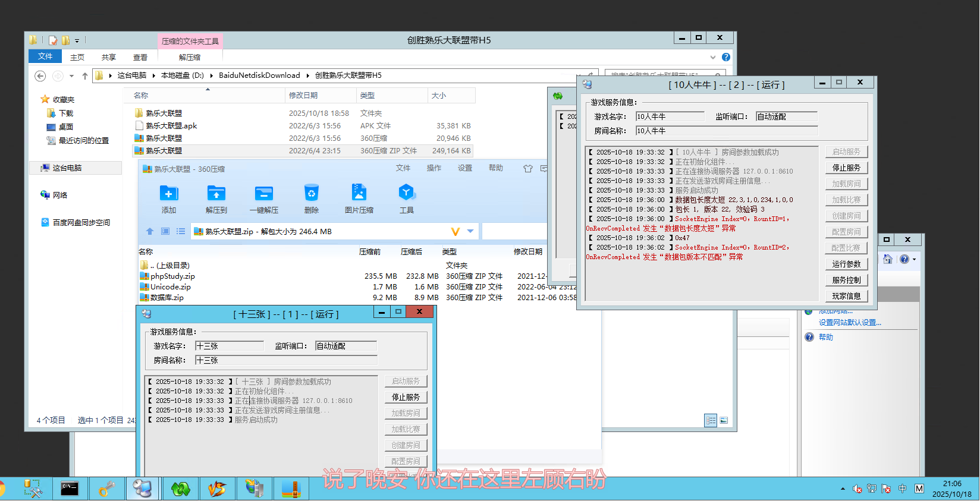
Task: Open the 查看 (View) ribbon tab
Action: click(140, 58)
